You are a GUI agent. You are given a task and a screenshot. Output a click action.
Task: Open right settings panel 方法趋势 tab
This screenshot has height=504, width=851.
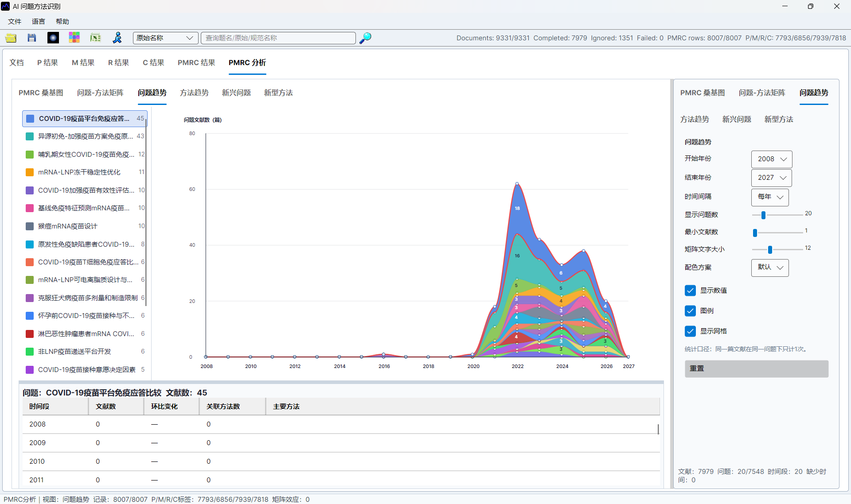695,120
